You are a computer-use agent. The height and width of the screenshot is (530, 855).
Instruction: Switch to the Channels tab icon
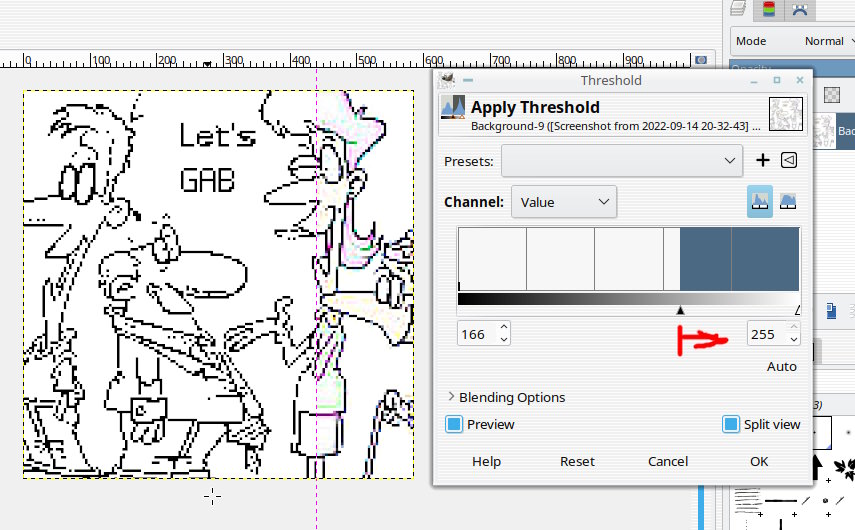[768, 9]
